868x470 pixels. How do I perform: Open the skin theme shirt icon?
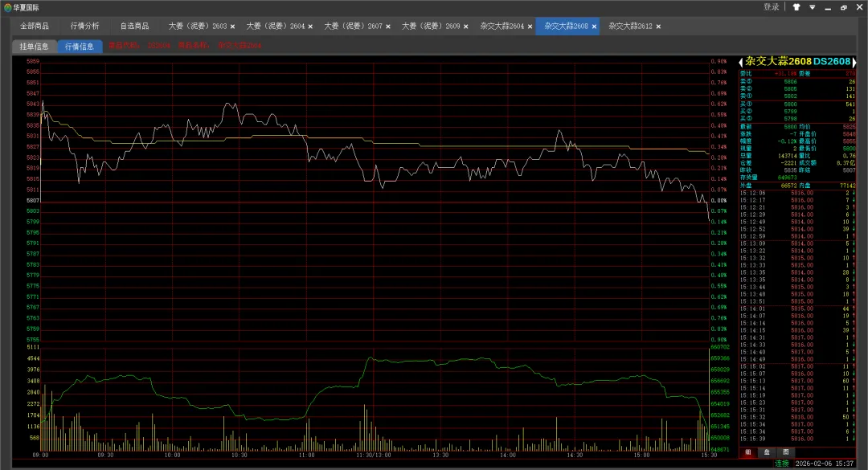tap(796, 7)
